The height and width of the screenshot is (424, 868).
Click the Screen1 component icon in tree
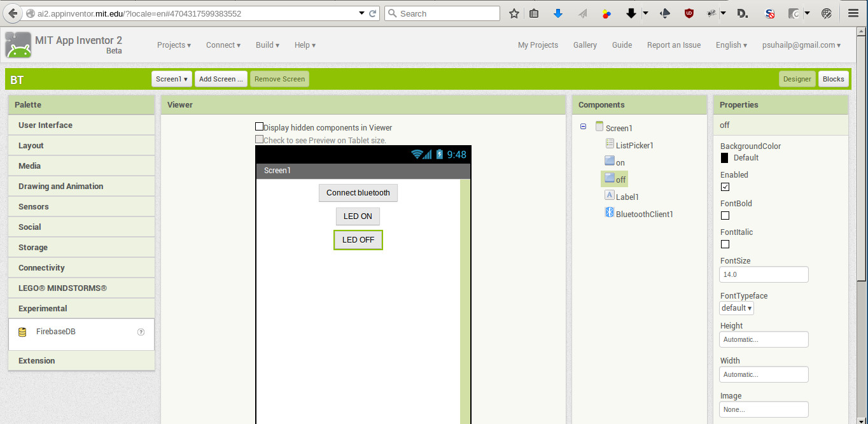click(x=599, y=127)
